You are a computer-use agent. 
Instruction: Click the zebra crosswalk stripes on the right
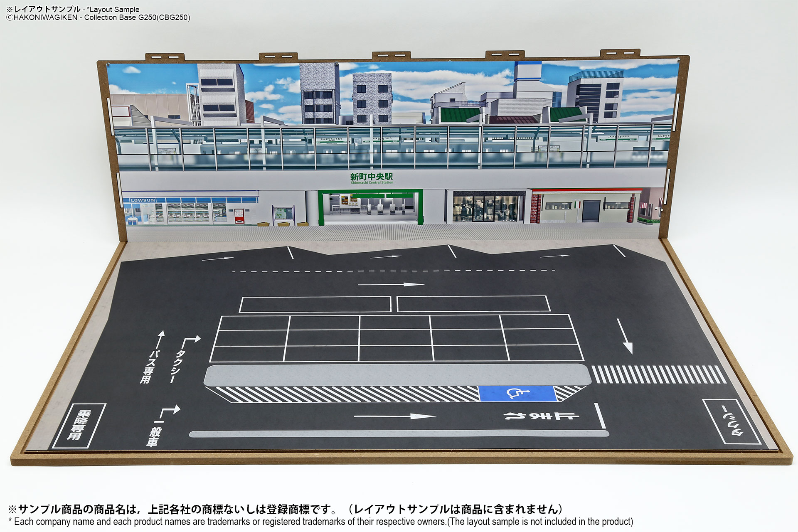[x=658, y=374]
